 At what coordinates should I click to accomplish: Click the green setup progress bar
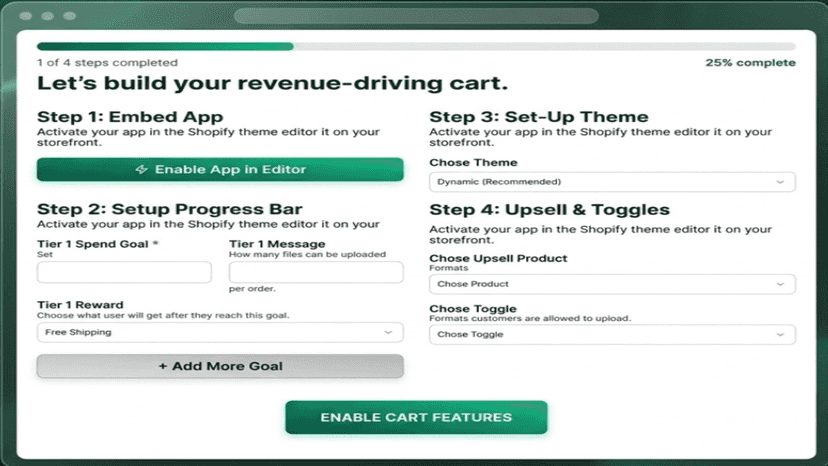coord(165,46)
